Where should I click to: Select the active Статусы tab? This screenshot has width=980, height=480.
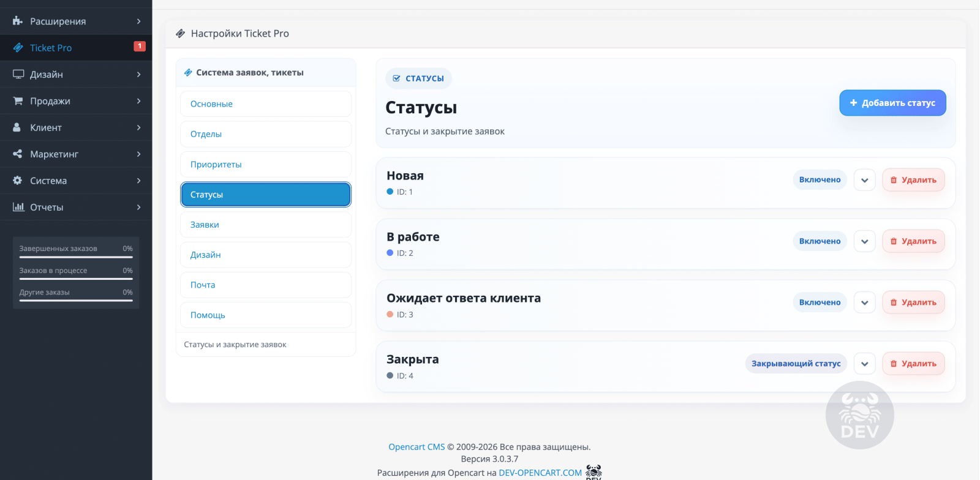tap(266, 195)
